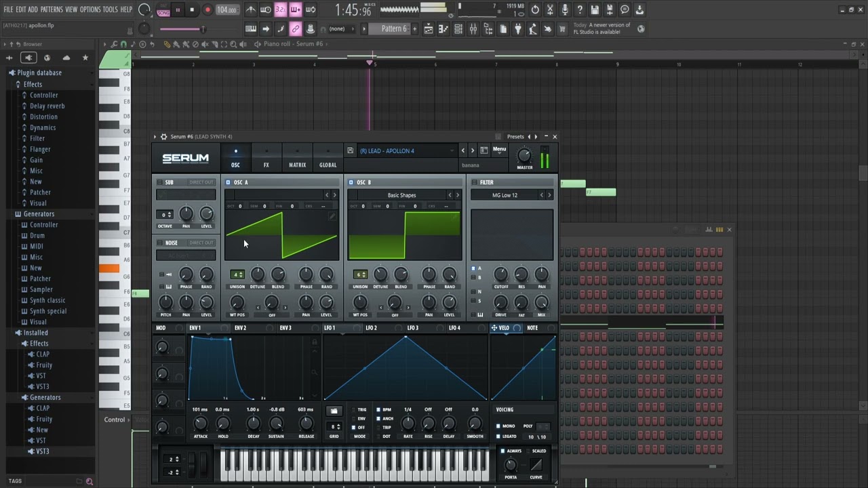868x488 pixels.
Task: Toggle the LFO ANCH checkbox
Action: (379, 419)
